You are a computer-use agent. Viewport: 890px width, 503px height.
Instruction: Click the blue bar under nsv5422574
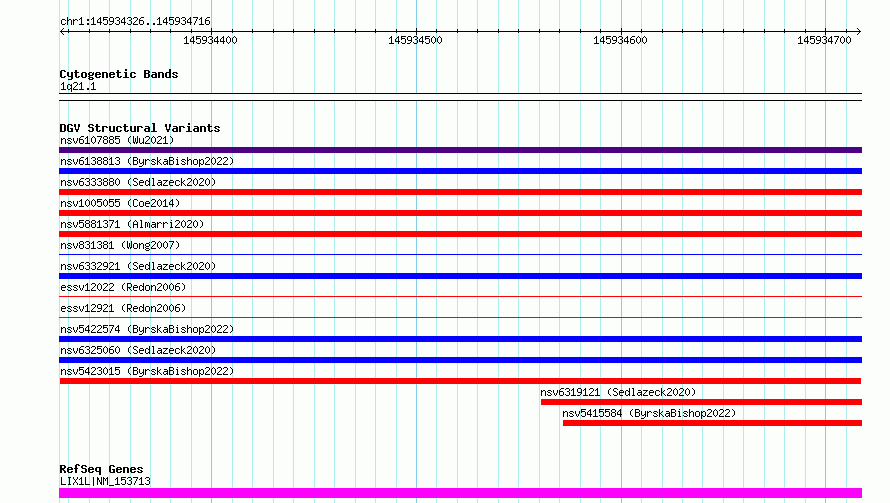pyautogui.click(x=460, y=339)
